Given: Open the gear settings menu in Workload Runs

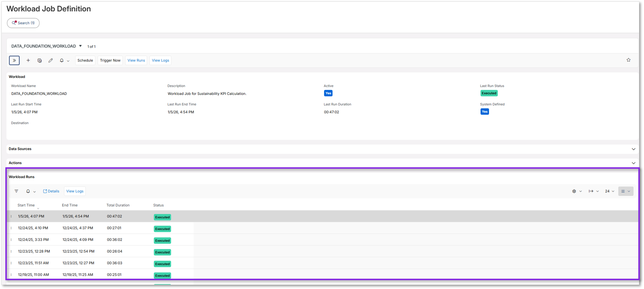Looking at the screenshot, I should (x=577, y=191).
